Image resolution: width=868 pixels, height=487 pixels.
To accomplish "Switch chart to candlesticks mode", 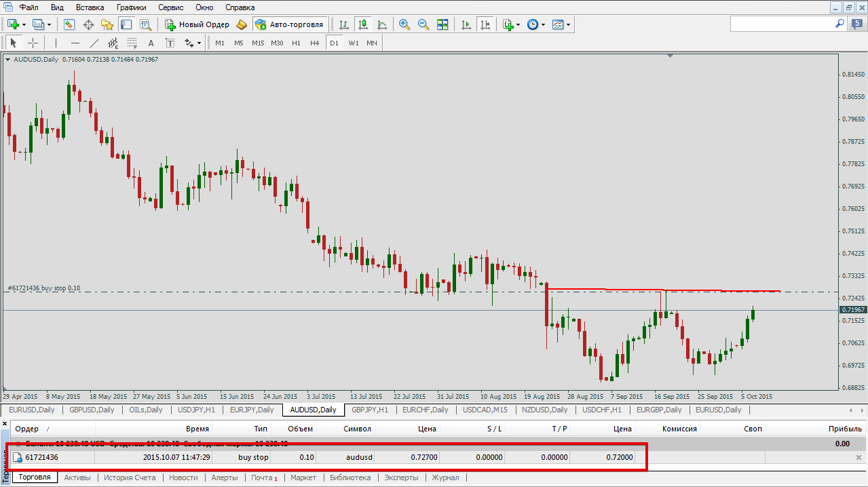I will (363, 24).
